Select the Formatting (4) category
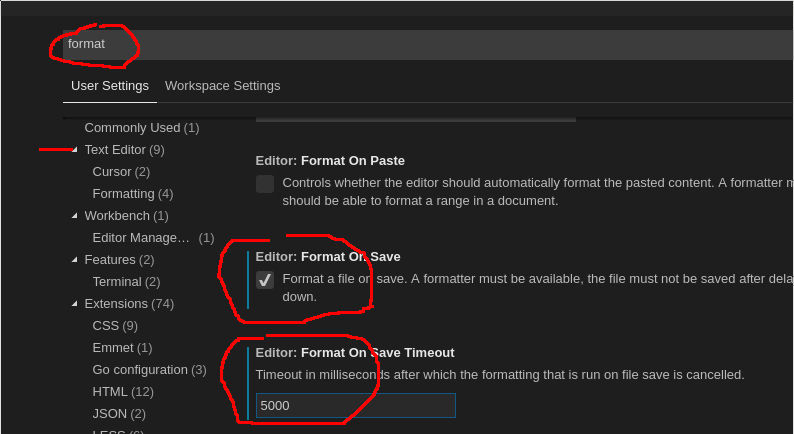Image resolution: width=794 pixels, height=434 pixels. click(133, 193)
